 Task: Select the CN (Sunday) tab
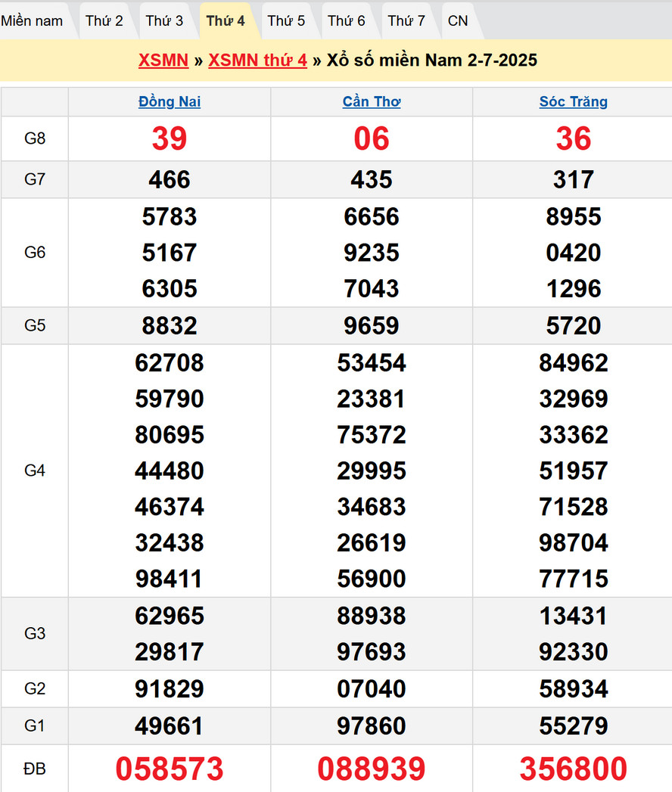(x=458, y=21)
